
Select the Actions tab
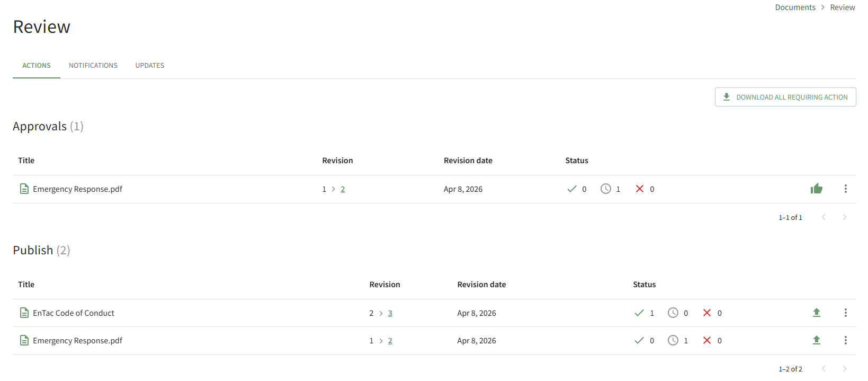point(37,66)
